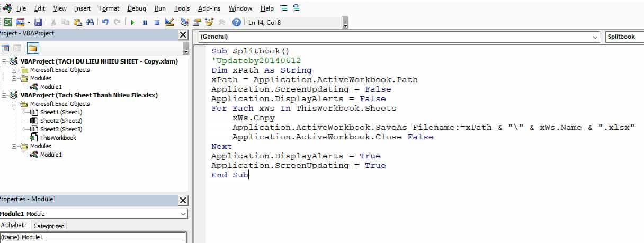Click the View Microsoft Excel icon
The height and width of the screenshot is (243, 644).
pyautogui.click(x=8, y=22)
